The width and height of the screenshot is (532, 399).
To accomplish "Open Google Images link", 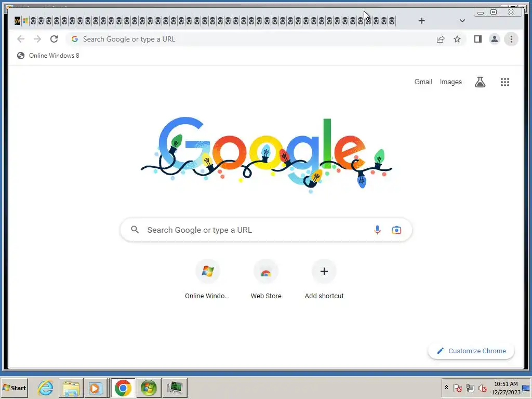I will point(450,82).
